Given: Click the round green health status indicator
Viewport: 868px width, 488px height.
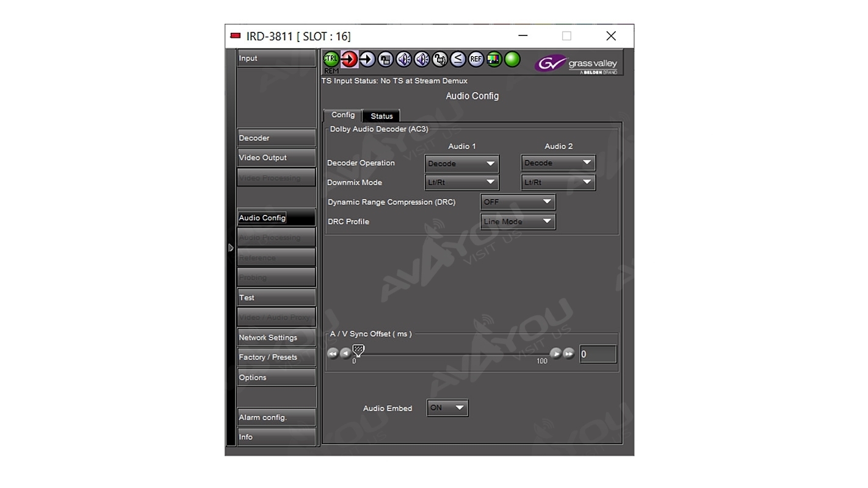Looking at the screenshot, I should (x=512, y=59).
